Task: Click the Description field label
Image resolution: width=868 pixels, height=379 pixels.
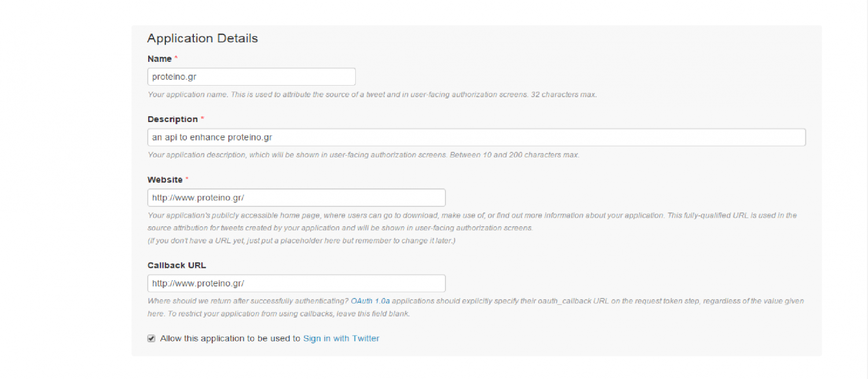Action: [172, 119]
